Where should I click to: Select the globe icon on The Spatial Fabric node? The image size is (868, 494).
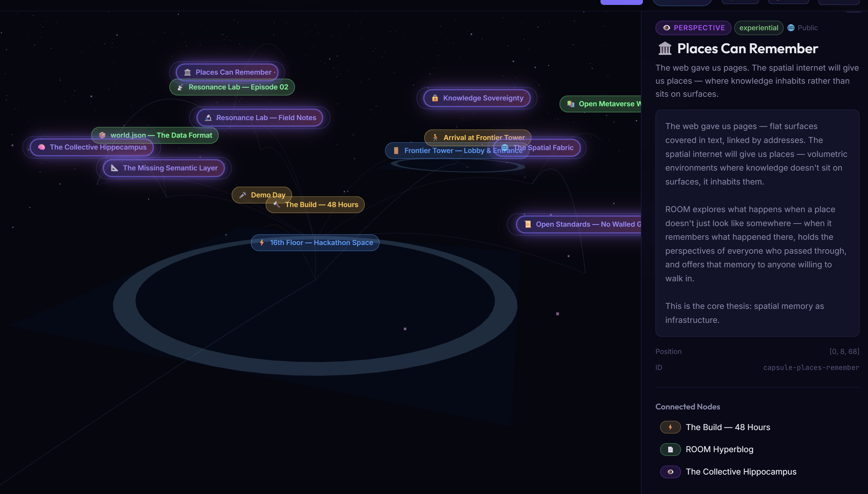(x=505, y=148)
